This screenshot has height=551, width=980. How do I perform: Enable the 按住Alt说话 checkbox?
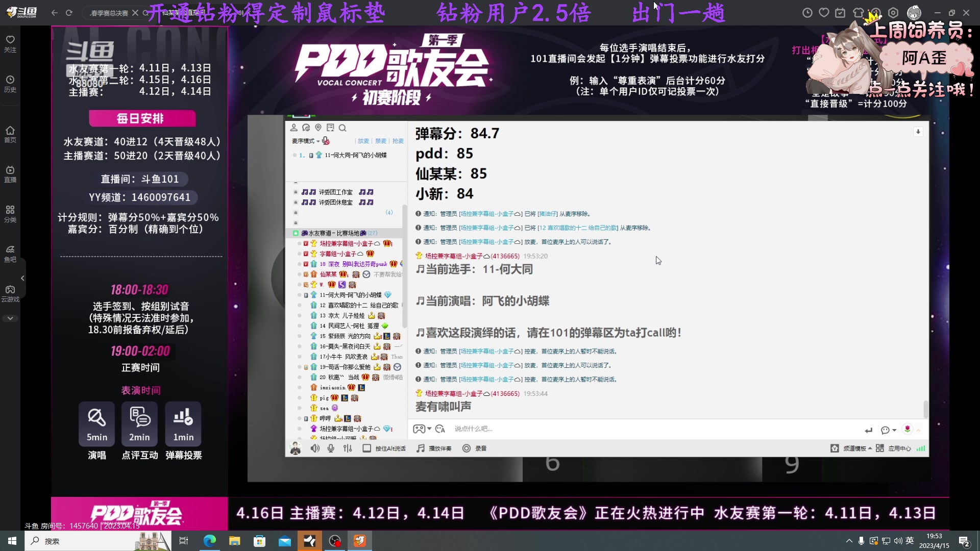pyautogui.click(x=366, y=448)
